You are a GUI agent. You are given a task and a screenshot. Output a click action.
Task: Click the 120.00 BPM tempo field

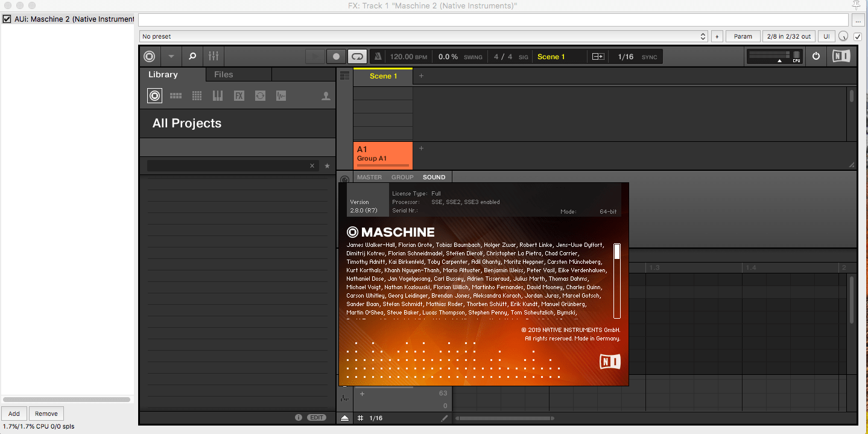click(408, 57)
